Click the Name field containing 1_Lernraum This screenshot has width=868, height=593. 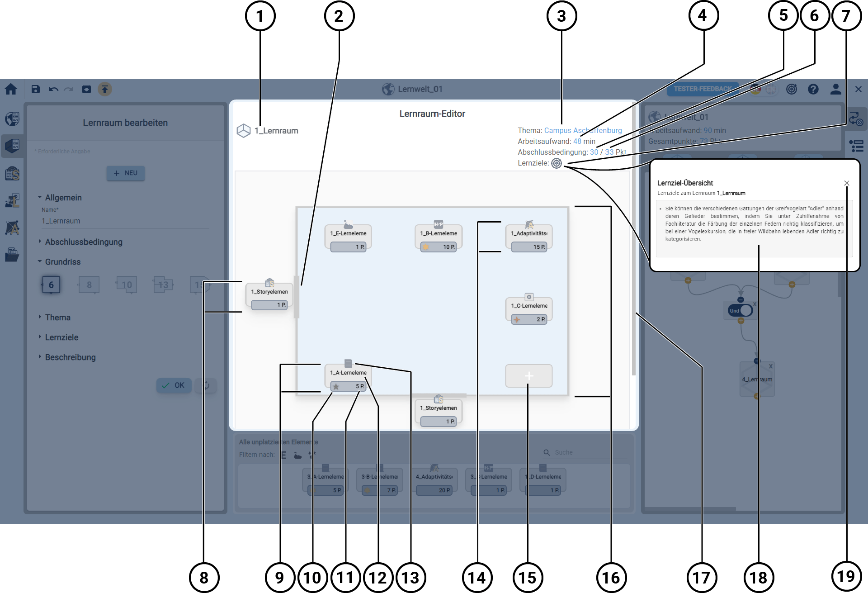[x=124, y=221]
